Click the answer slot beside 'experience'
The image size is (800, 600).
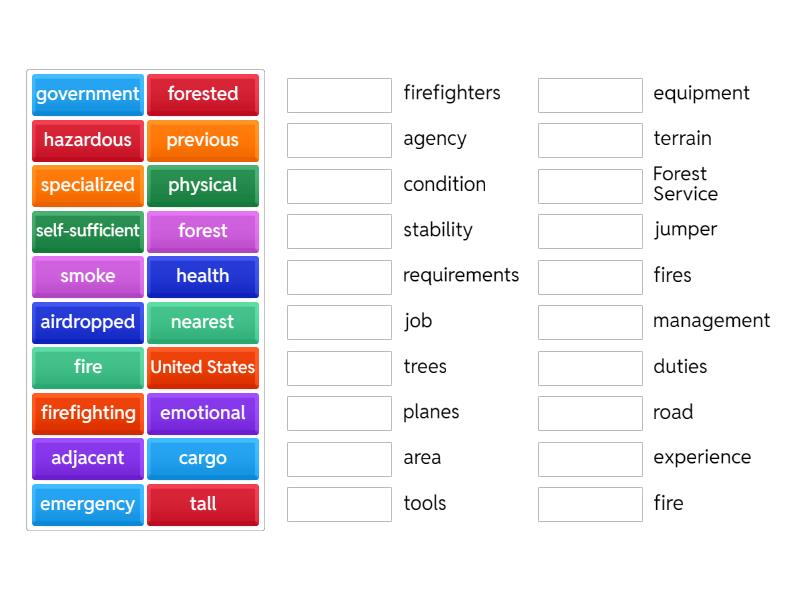pyautogui.click(x=590, y=458)
